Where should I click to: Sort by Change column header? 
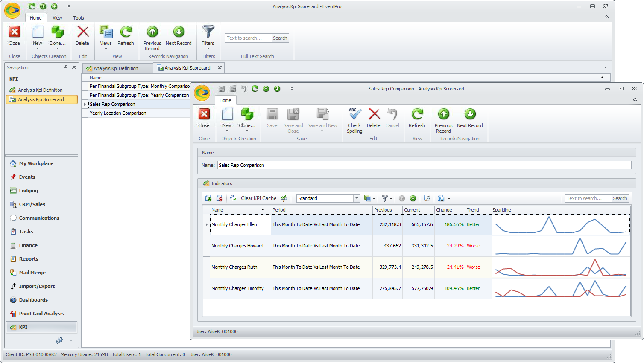(x=450, y=210)
